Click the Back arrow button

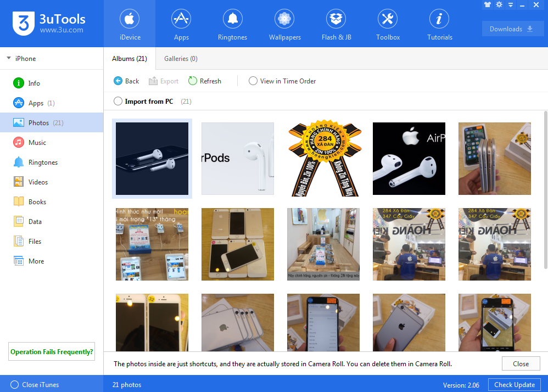126,81
